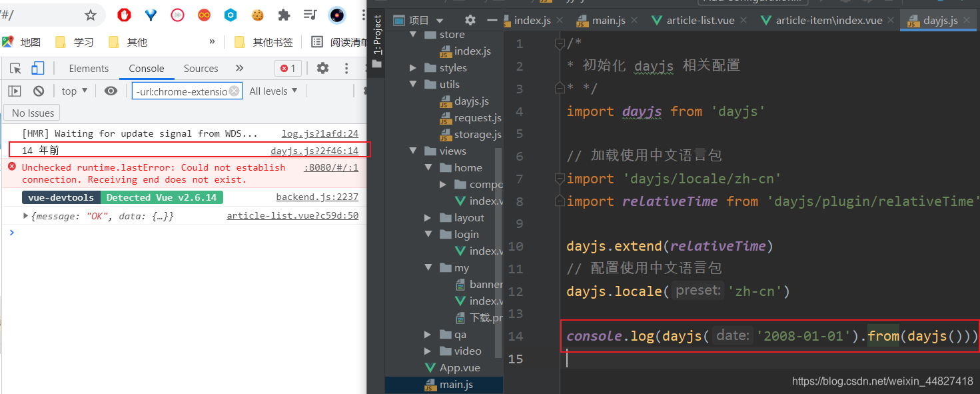Open the 学习 bookmark folder
The height and width of the screenshot is (394, 980).
pos(75,42)
